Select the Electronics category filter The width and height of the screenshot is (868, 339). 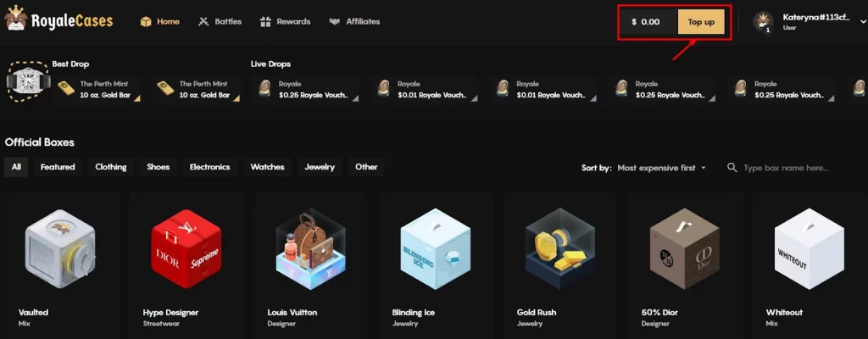click(x=209, y=167)
